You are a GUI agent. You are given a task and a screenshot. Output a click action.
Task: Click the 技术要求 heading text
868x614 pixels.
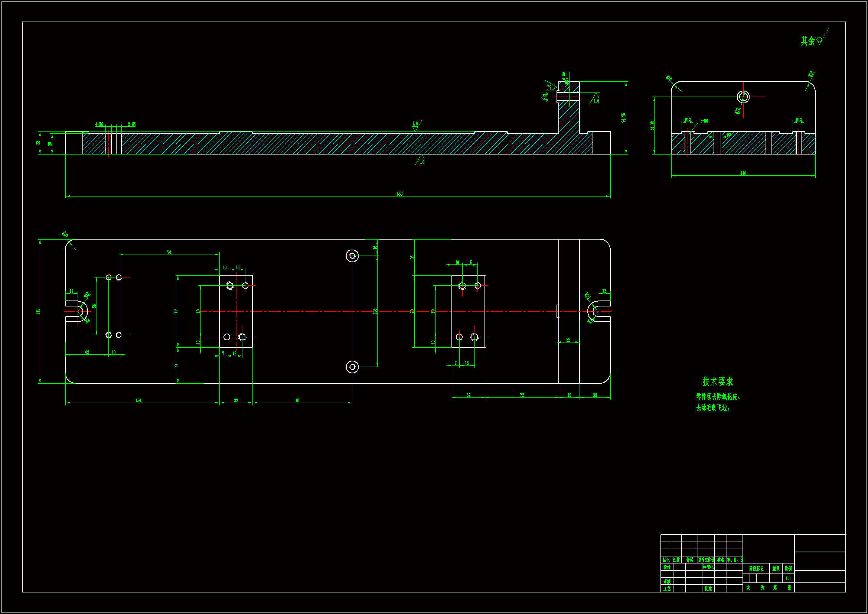point(718,382)
